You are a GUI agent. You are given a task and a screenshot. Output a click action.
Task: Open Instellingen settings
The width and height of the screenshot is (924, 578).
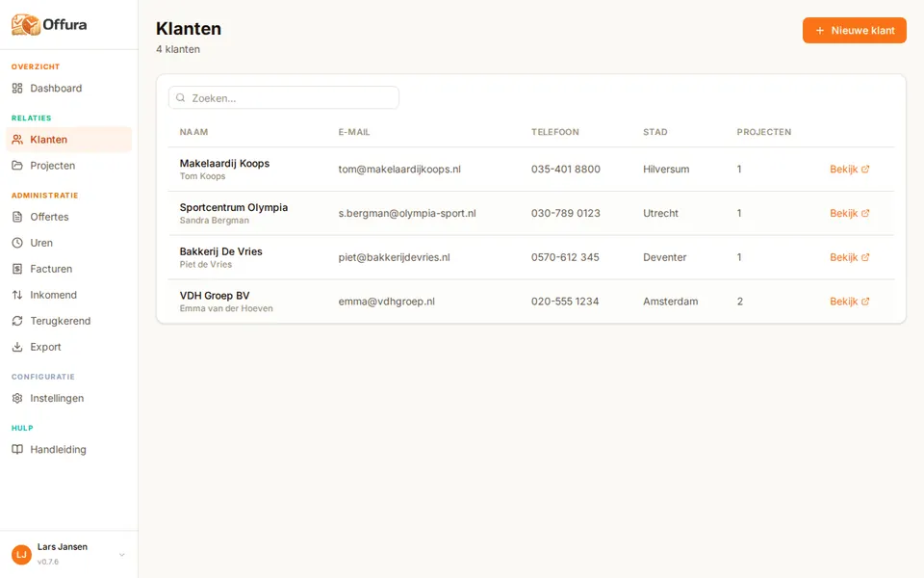69,398
